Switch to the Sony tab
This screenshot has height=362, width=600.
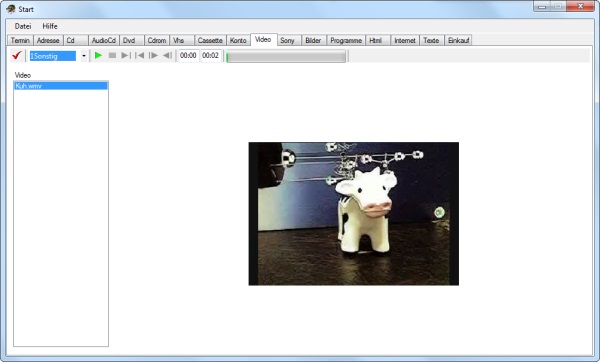pyautogui.click(x=289, y=40)
